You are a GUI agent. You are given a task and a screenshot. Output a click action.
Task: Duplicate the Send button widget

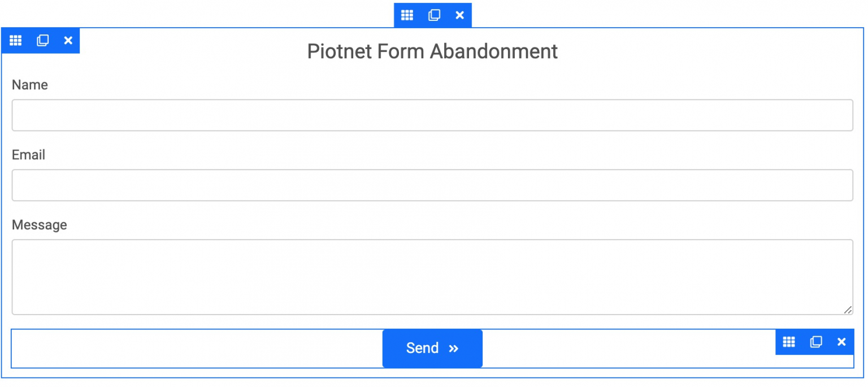point(815,342)
